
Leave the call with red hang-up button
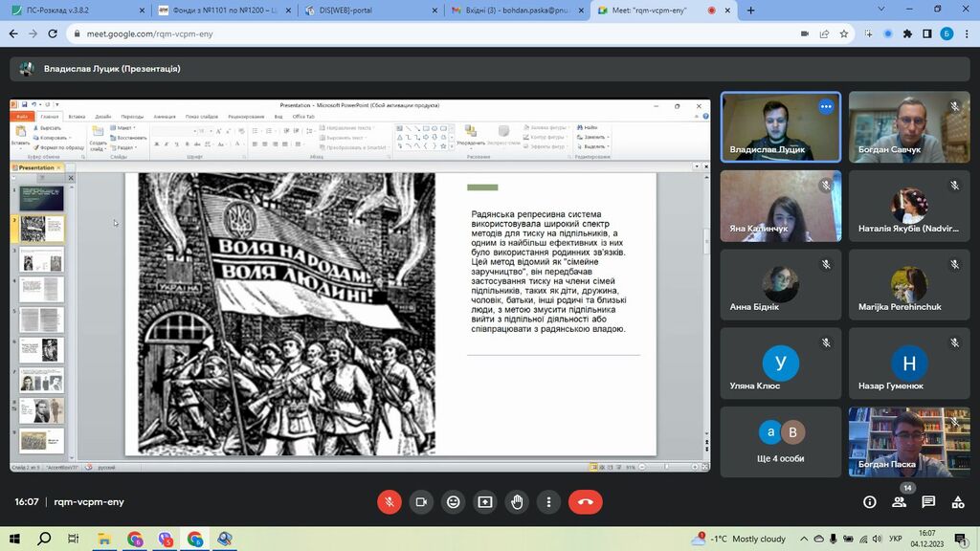pos(585,501)
